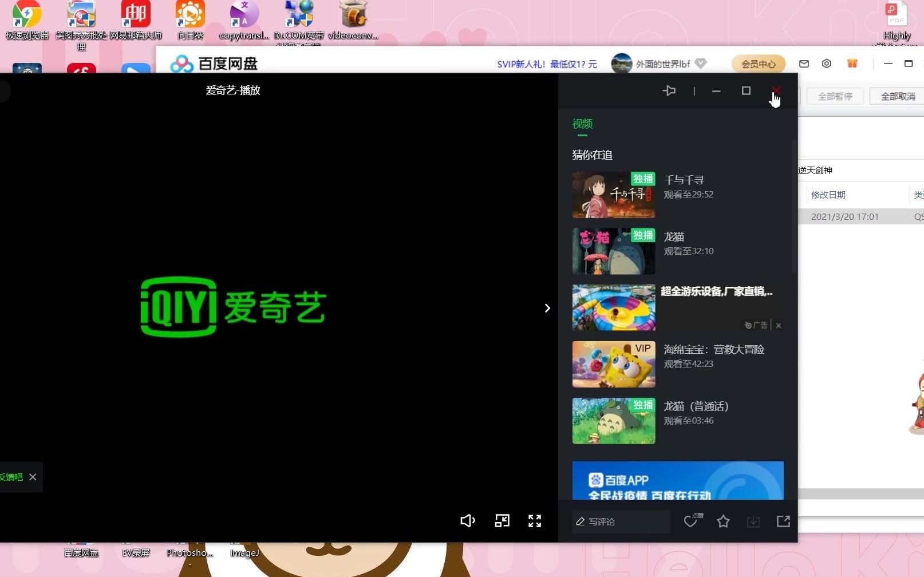Type in the 写评论 comment field

pos(621,521)
